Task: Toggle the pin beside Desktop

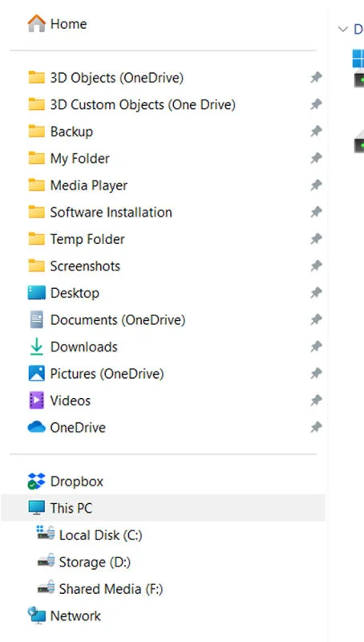Action: click(x=316, y=293)
